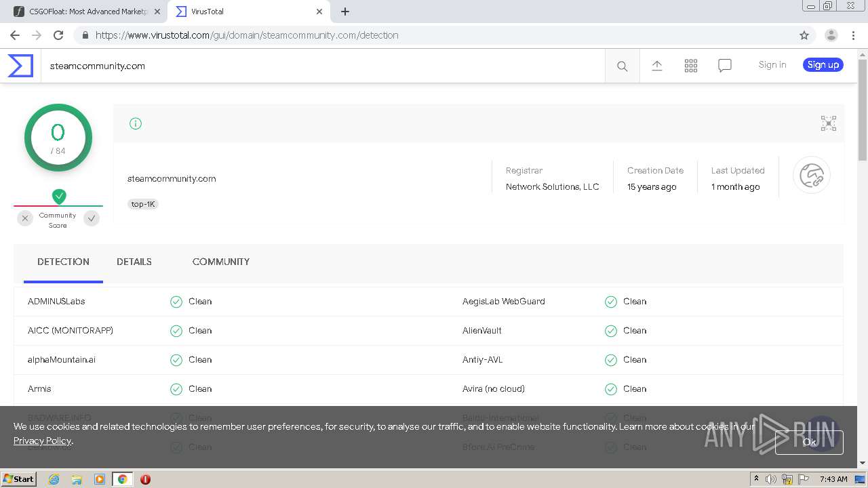The width and height of the screenshot is (868, 488).
Task: Click the browser address bar
Action: click(434, 35)
